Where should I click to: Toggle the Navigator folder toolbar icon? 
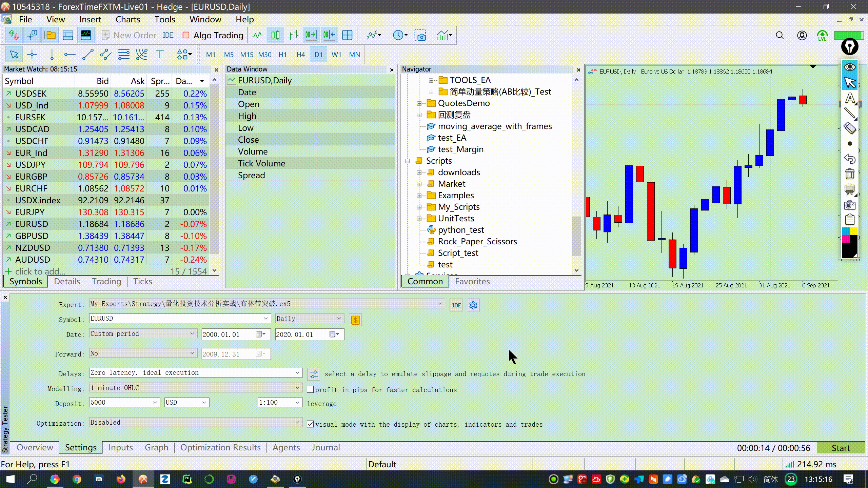[x=50, y=35]
